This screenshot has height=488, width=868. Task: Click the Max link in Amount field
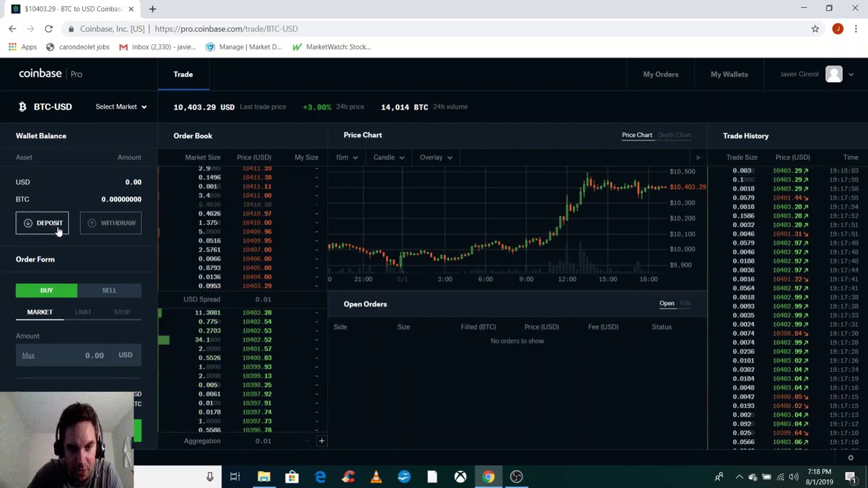(x=28, y=355)
